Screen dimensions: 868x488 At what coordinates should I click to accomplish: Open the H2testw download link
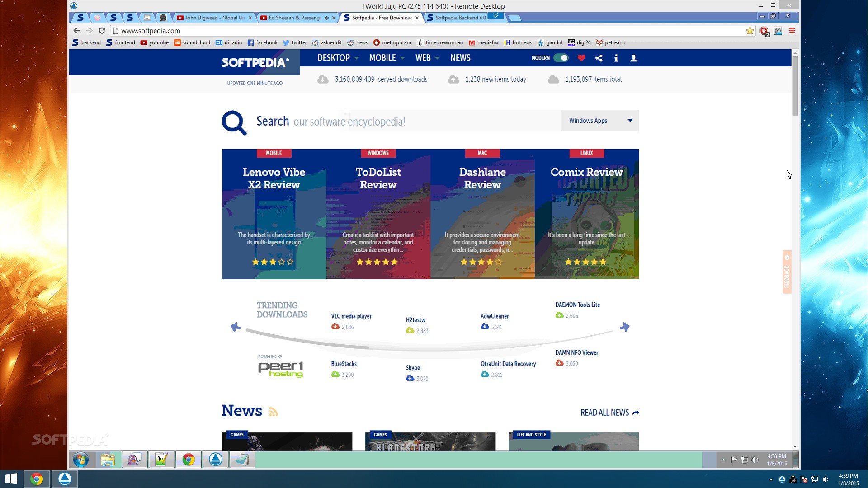tap(415, 320)
